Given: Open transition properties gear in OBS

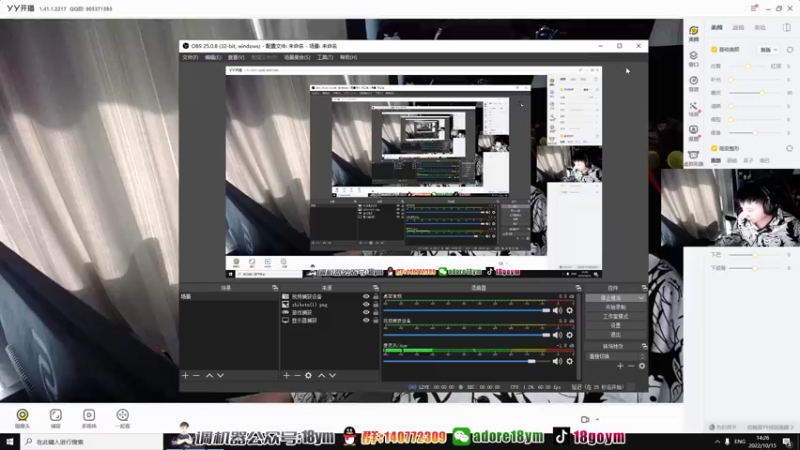Looking at the screenshot, I should [x=642, y=366].
